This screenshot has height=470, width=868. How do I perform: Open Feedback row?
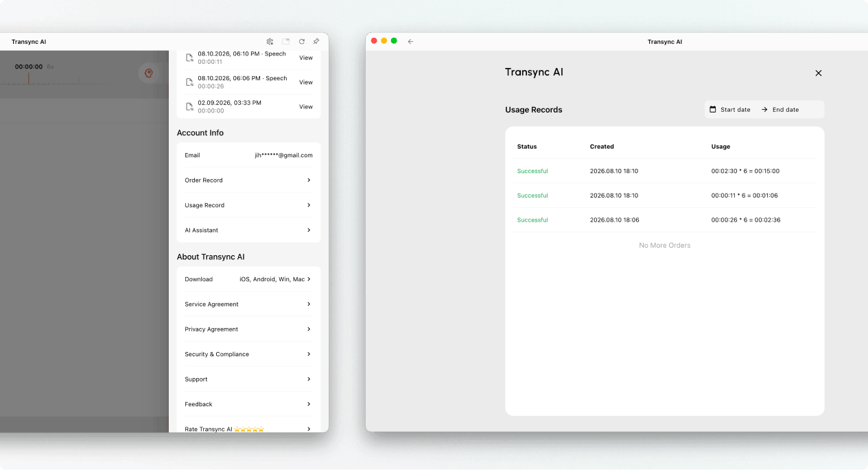tap(248, 404)
